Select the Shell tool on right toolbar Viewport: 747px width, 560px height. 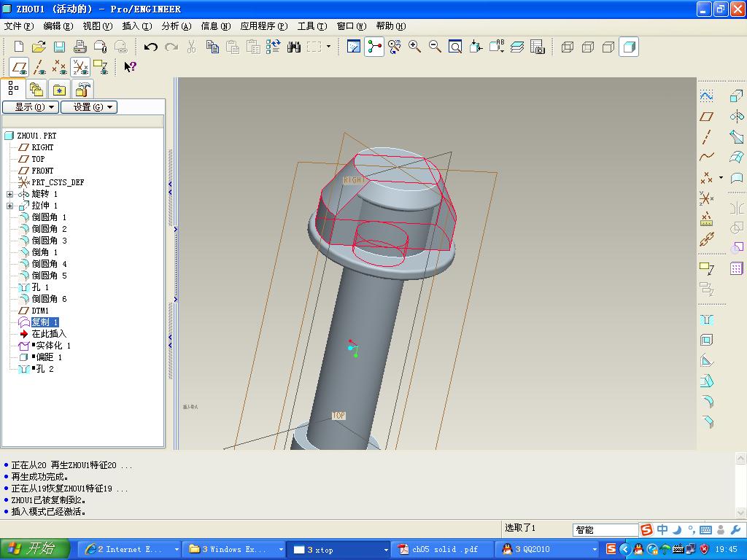[706, 340]
